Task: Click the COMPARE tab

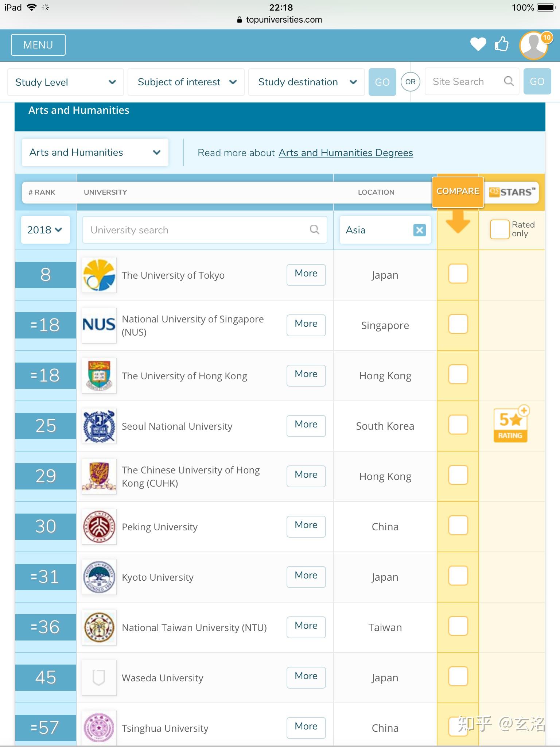Action: pos(458,192)
